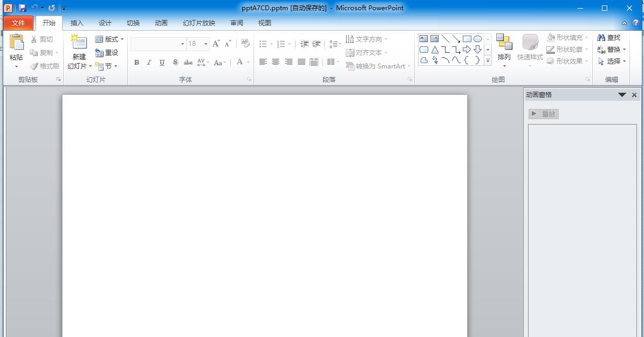Increase font size with the large A icon
This screenshot has height=337, width=644.
[x=216, y=43]
